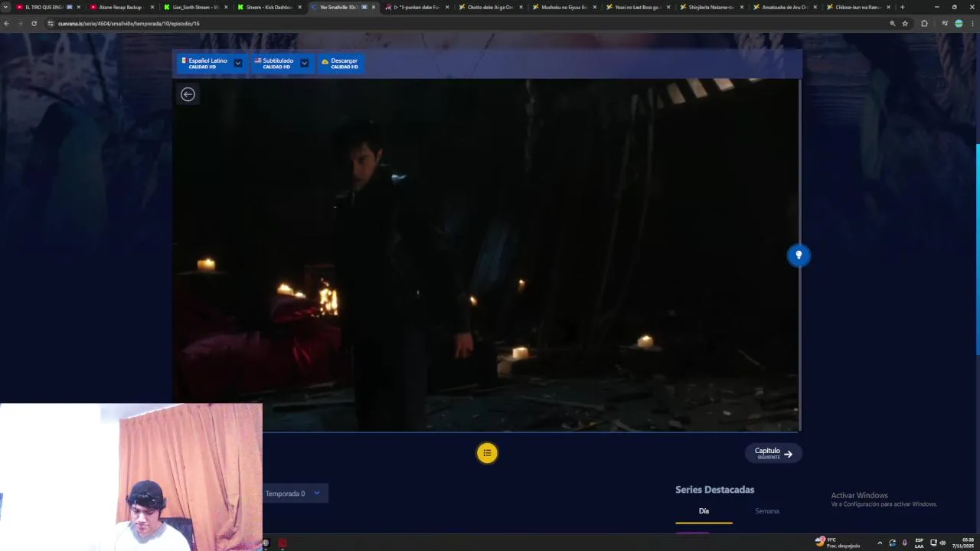Expand the Subtitulado dropdown arrow
The width and height of the screenshot is (980, 551).
coord(305,63)
